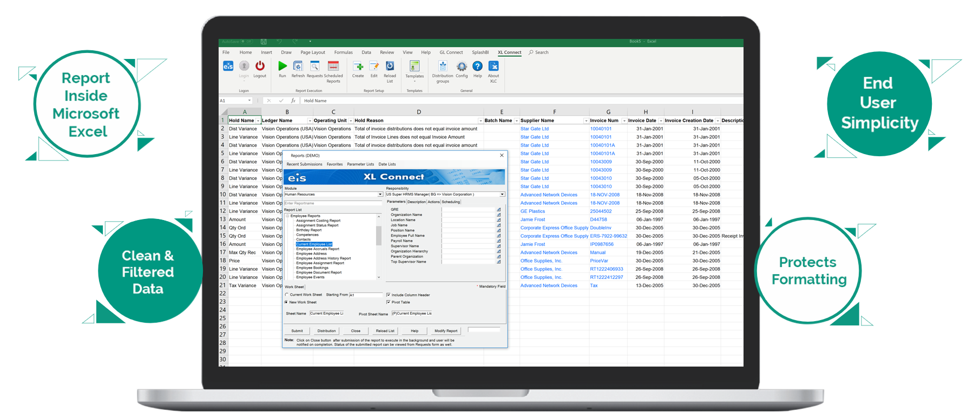This screenshot has width=980, height=419.
Task: Click the insert function fx icon
Action: coord(293,101)
